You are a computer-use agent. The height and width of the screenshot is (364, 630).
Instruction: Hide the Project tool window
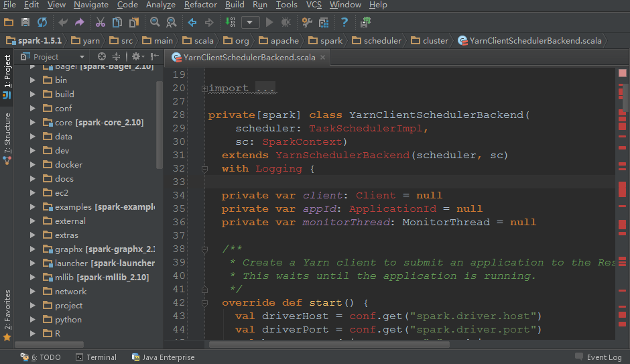point(154,57)
